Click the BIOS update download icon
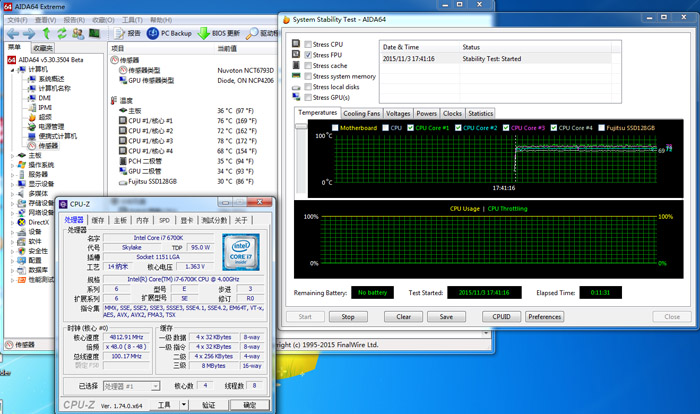 (204, 32)
